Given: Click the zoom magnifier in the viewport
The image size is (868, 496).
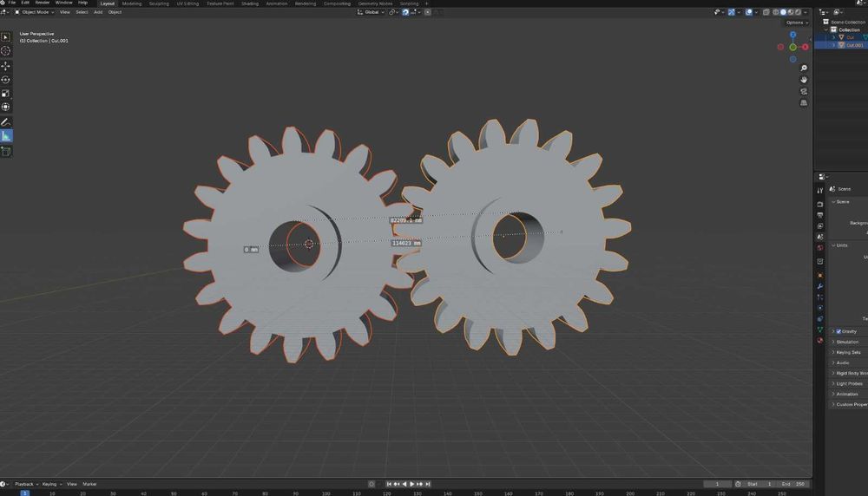Looking at the screenshot, I should 804,69.
